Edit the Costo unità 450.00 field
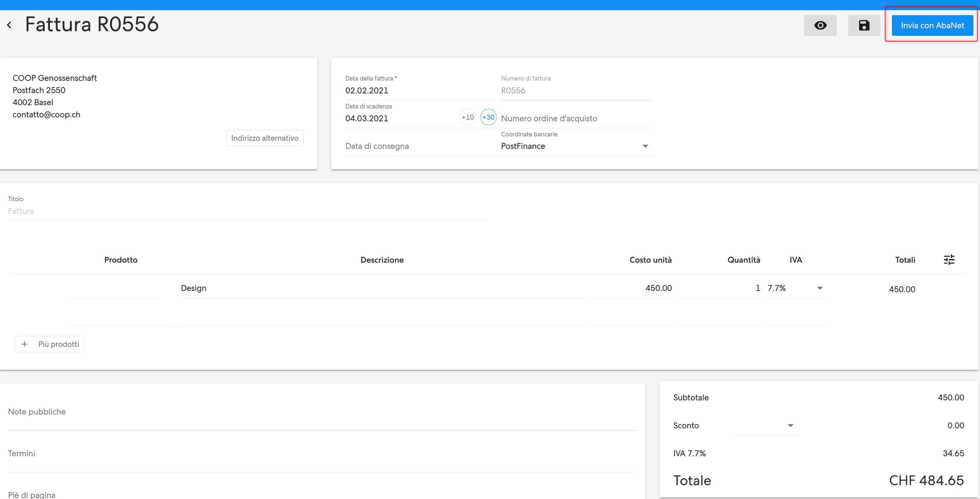The height and width of the screenshot is (499, 980). tap(631, 288)
